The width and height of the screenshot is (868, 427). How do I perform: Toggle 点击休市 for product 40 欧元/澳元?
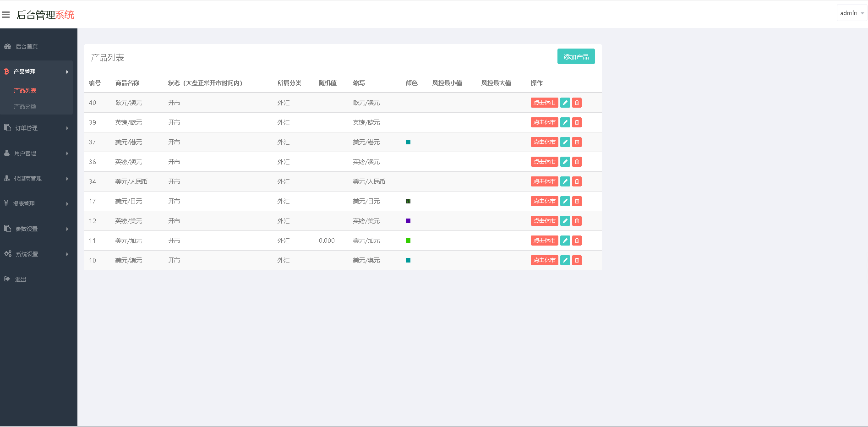tap(544, 103)
